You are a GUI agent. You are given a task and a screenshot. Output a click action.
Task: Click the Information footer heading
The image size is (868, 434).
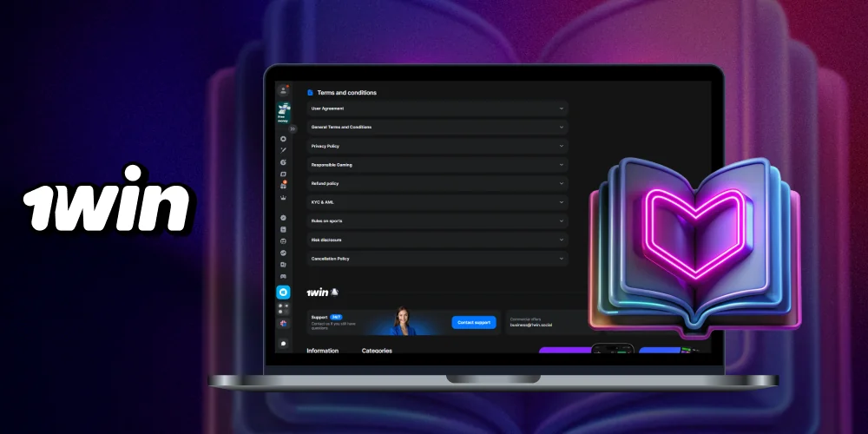coord(323,351)
